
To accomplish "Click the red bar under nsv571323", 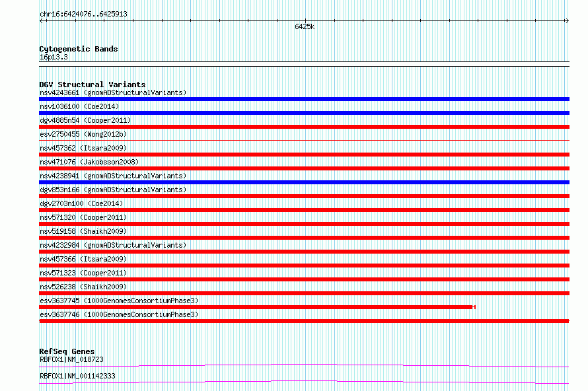I will [304, 279].
